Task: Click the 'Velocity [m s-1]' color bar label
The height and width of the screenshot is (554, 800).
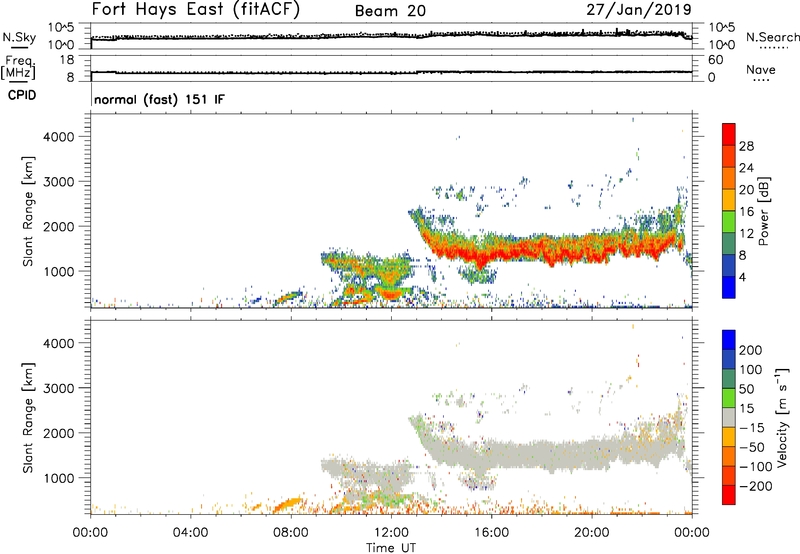Action: pos(782,417)
